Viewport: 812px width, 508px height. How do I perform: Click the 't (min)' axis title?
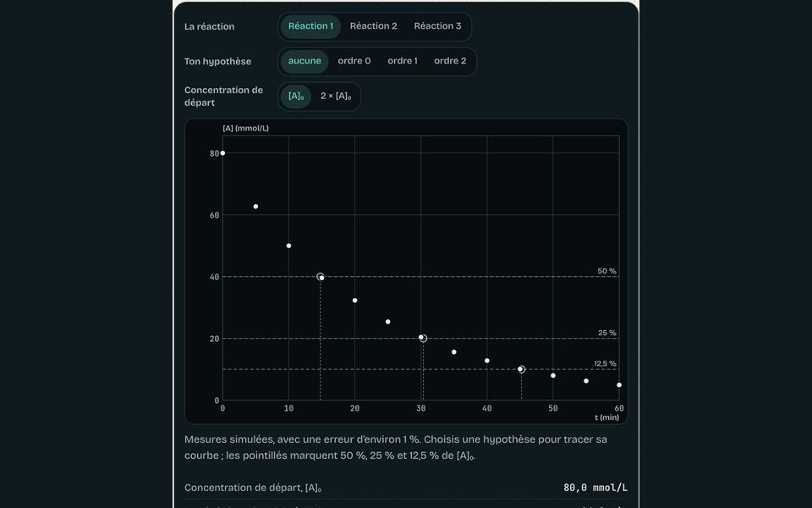click(607, 417)
